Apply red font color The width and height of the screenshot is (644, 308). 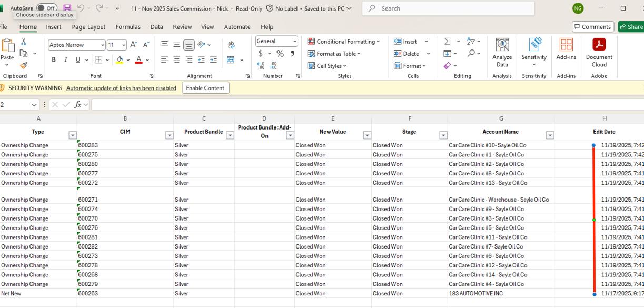[138, 60]
